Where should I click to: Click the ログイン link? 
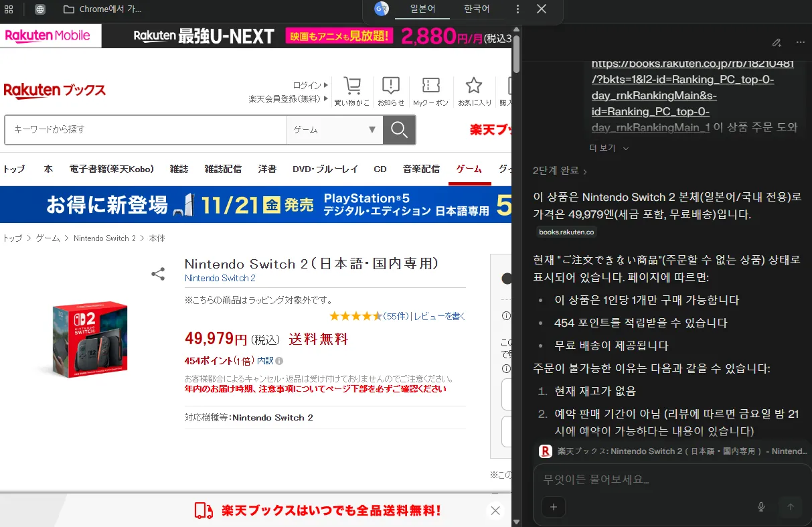click(307, 85)
